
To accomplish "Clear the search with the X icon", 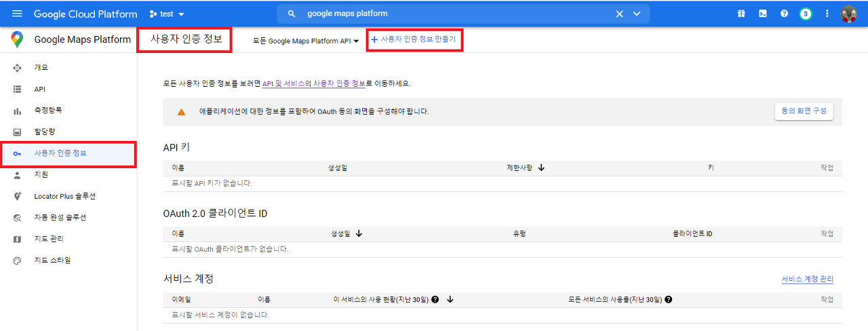I will pos(619,14).
